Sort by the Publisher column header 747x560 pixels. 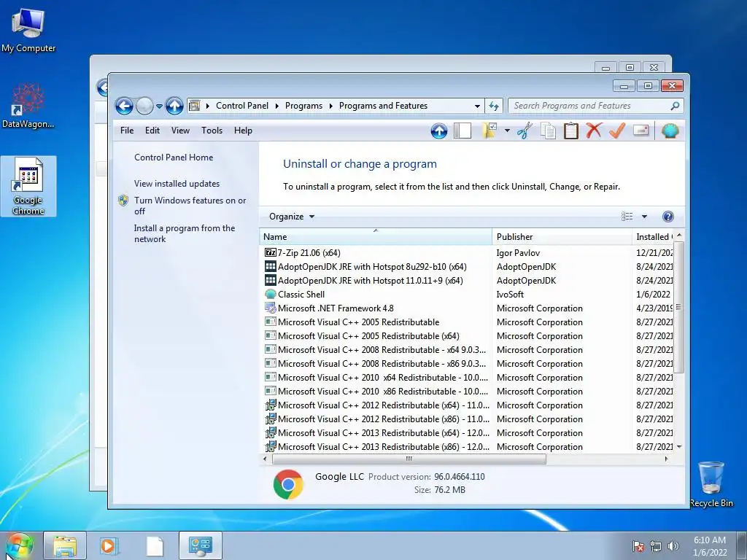point(562,237)
